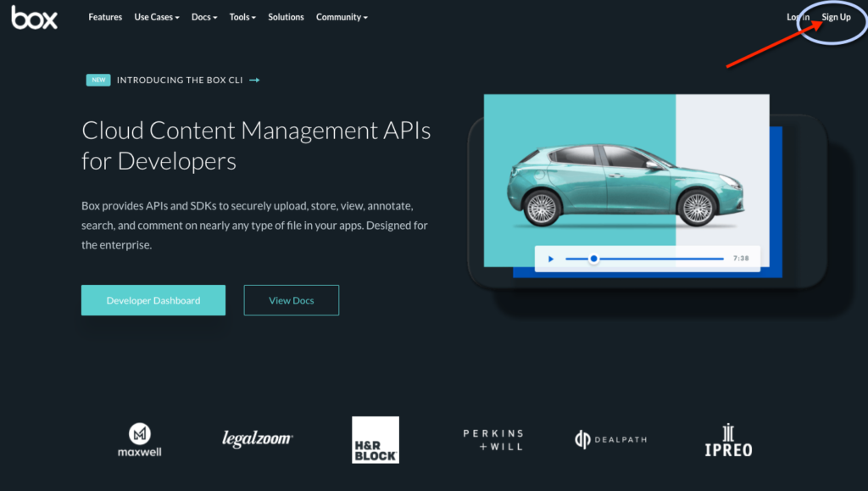The image size is (868, 491).
Task: Open the Developer Dashboard
Action: (153, 300)
